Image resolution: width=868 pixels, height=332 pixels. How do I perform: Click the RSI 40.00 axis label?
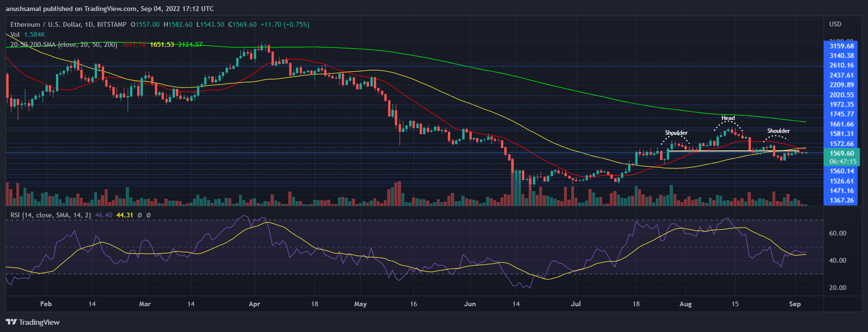(837, 260)
